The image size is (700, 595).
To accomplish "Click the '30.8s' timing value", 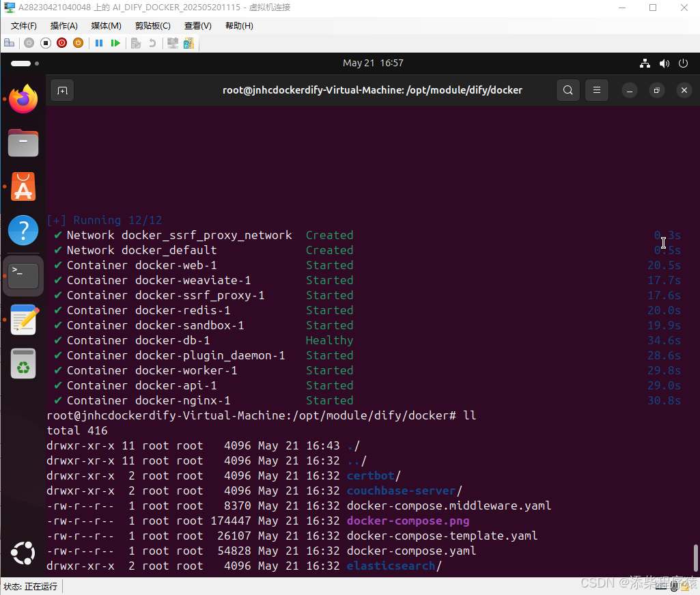I will tap(664, 401).
